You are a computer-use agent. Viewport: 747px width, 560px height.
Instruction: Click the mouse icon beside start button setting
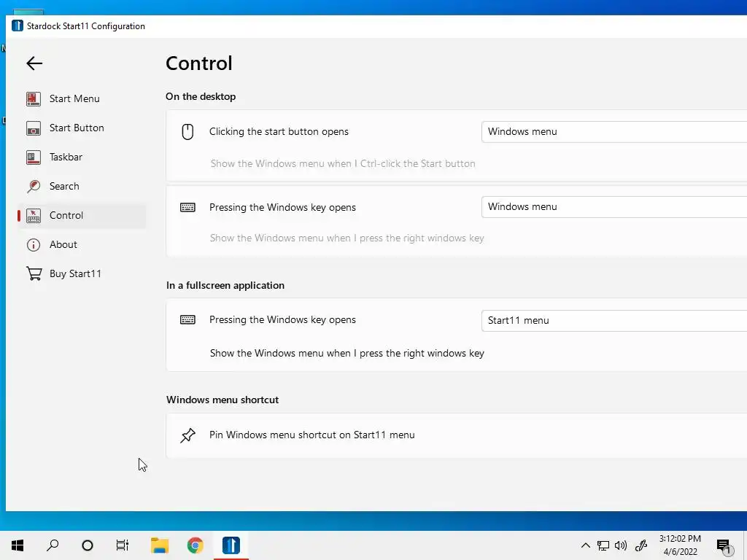click(187, 132)
